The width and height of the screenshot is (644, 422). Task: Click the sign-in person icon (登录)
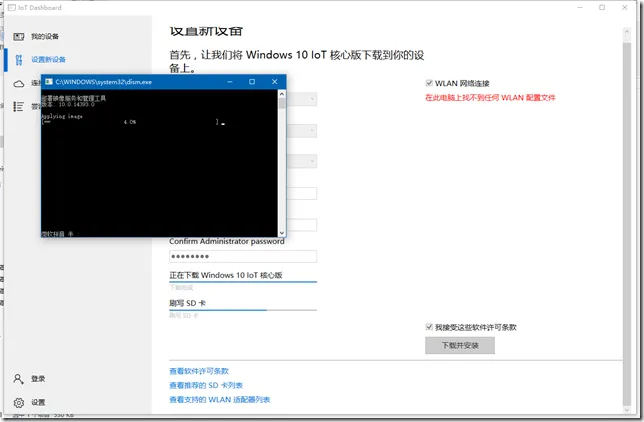click(18, 378)
